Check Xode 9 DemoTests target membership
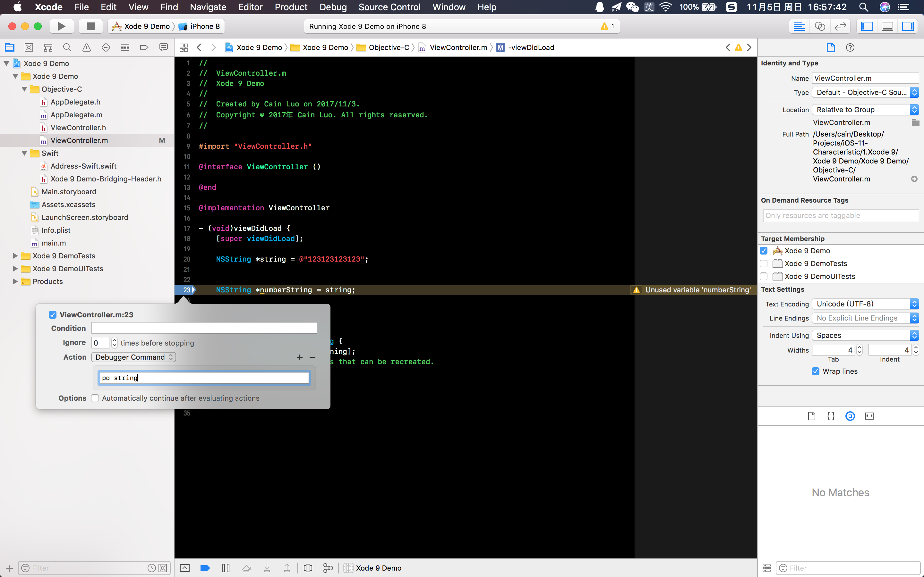Viewport: 924px width, 577px height. coord(764,263)
